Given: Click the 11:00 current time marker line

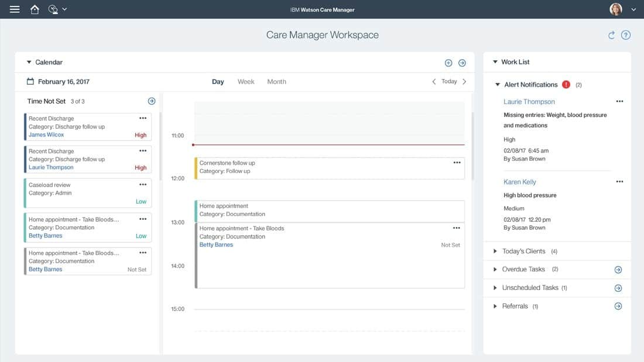Looking at the screenshot, I should coord(328,144).
